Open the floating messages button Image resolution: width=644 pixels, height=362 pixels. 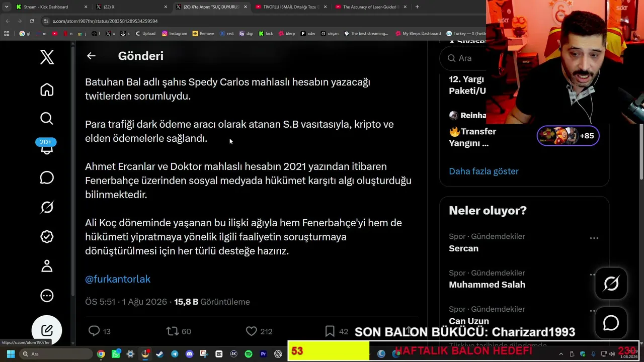click(x=611, y=323)
